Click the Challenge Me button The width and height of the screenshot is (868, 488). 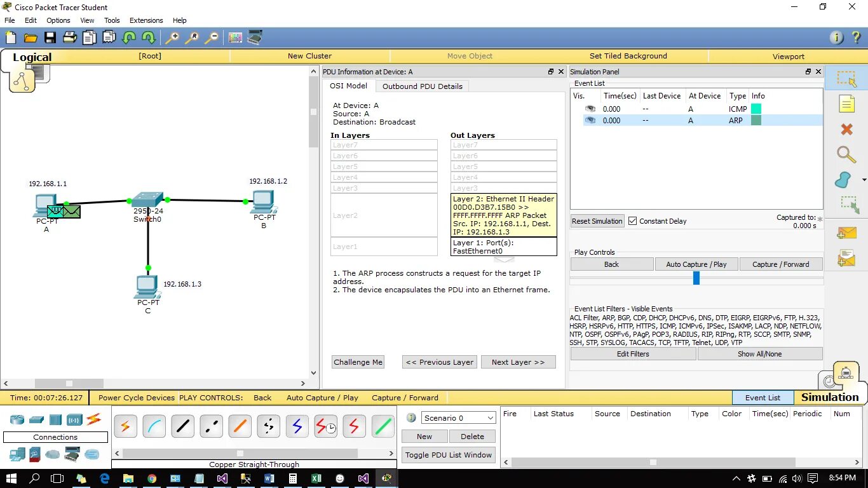coord(358,362)
